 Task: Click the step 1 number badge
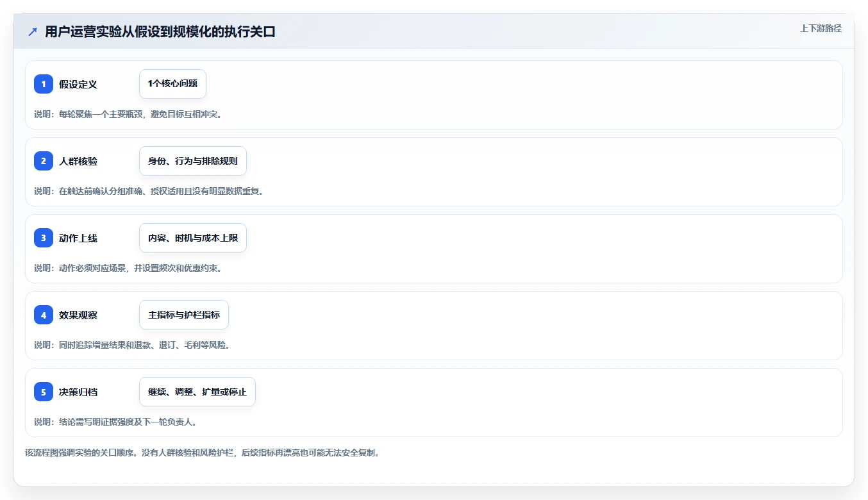tap(44, 84)
